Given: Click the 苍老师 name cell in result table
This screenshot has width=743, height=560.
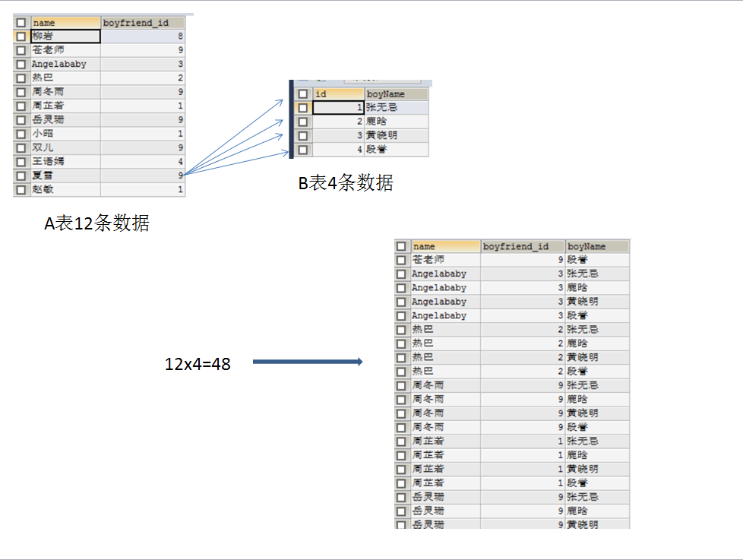Looking at the screenshot, I should click(445, 260).
